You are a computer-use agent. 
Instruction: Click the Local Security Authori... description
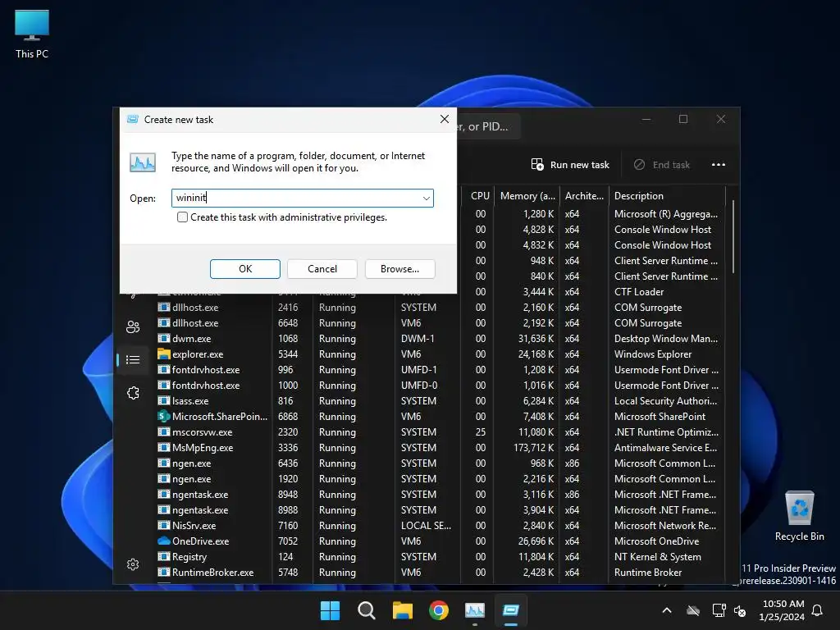[x=665, y=400]
